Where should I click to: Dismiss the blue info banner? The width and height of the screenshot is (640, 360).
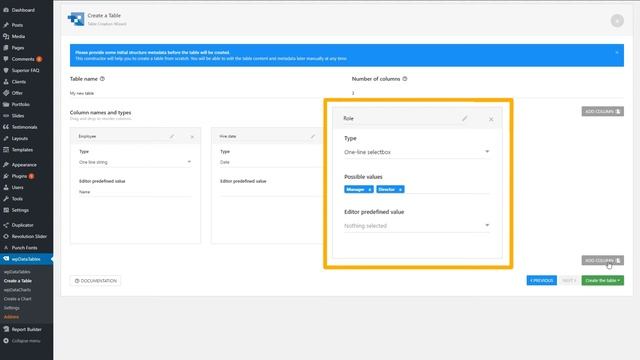coord(617,53)
